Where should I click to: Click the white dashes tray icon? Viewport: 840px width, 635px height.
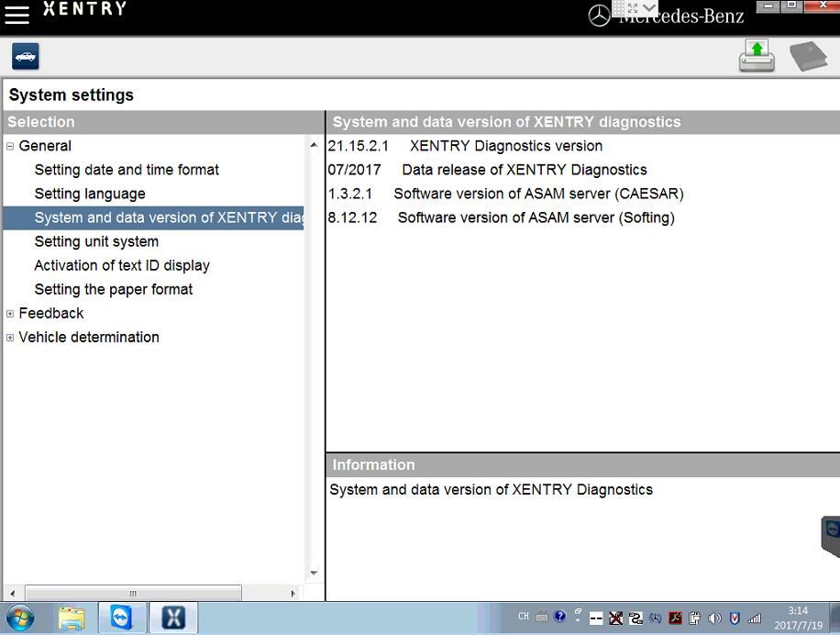coord(596,618)
